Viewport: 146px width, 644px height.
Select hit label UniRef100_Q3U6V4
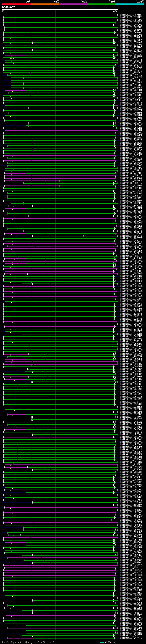[x=131, y=110]
